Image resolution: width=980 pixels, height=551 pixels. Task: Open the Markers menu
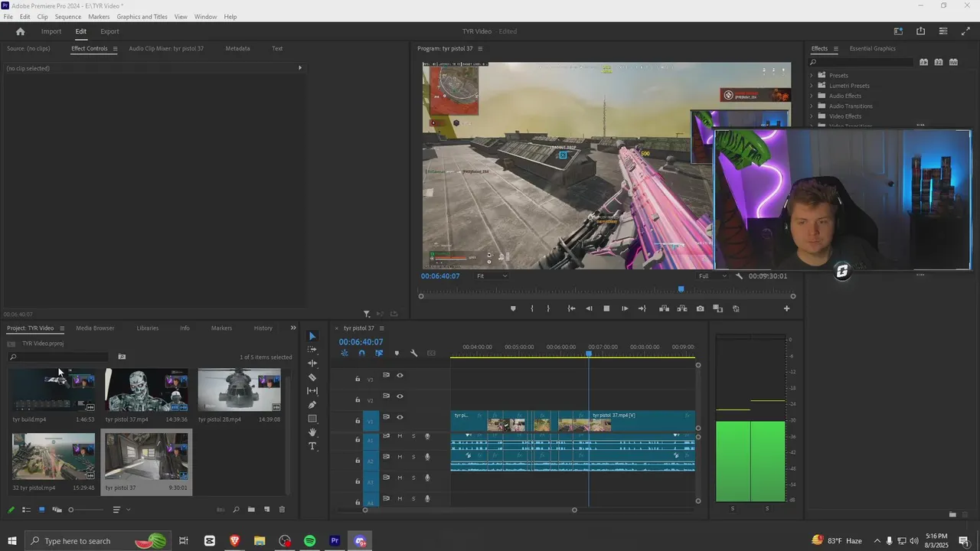point(99,16)
